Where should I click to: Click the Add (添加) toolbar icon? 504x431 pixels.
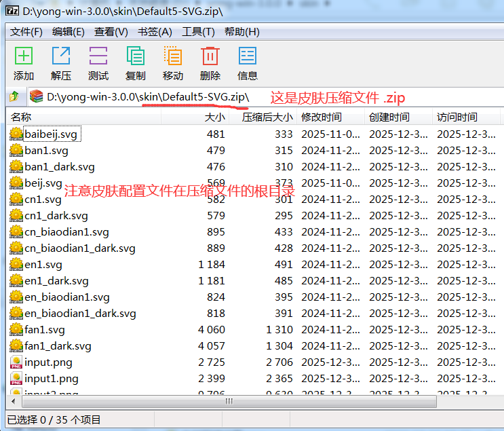pos(24,56)
